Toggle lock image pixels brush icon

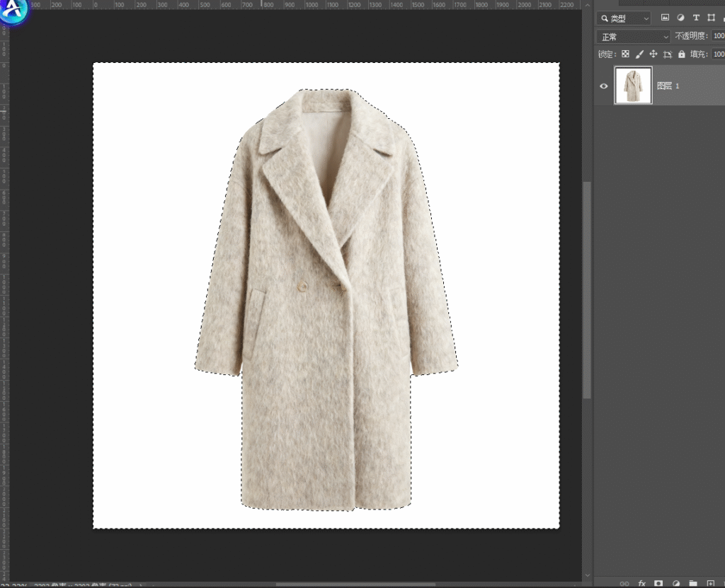coord(639,54)
